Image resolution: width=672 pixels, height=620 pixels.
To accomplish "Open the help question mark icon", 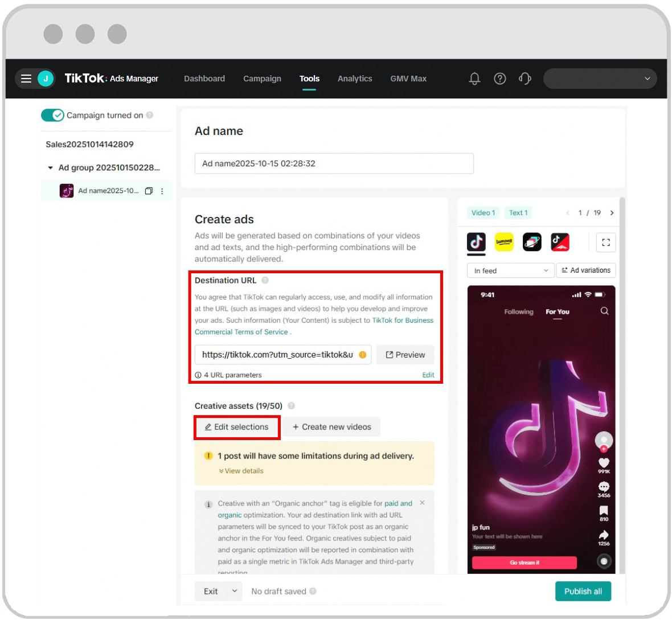I will pos(499,79).
